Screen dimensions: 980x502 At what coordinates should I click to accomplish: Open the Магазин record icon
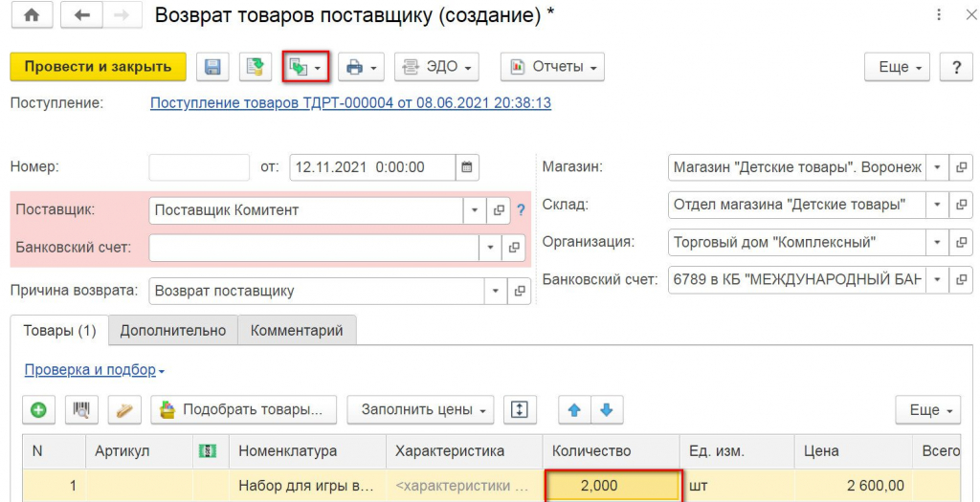click(x=961, y=167)
